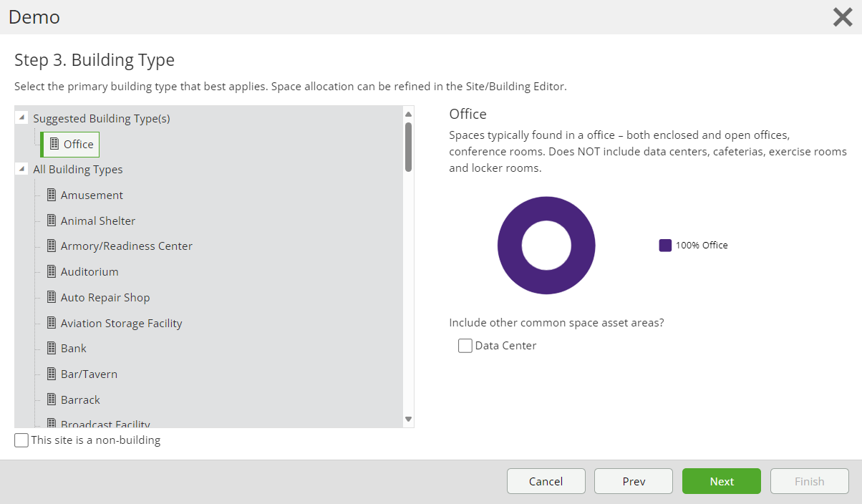Image resolution: width=862 pixels, height=504 pixels.
Task: Collapse the Suggested Building Type(s) group
Action: coord(22,118)
